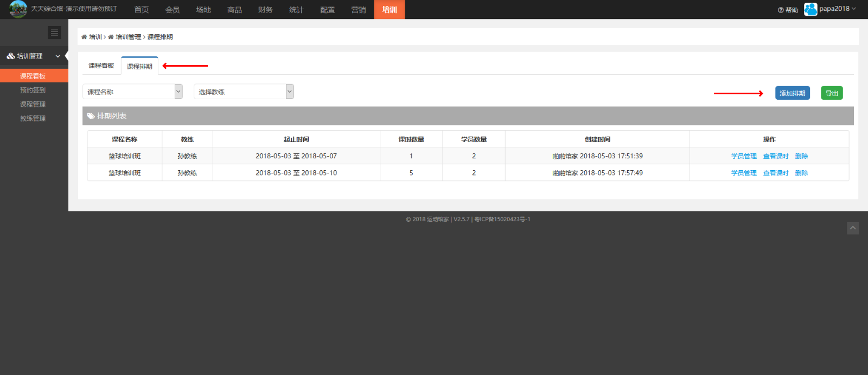Click the 操作 column header
This screenshot has height=375, width=868.
click(x=769, y=139)
